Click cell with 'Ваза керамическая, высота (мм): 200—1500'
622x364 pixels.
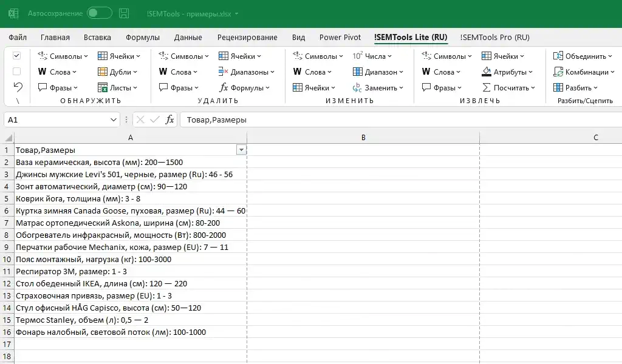point(131,163)
